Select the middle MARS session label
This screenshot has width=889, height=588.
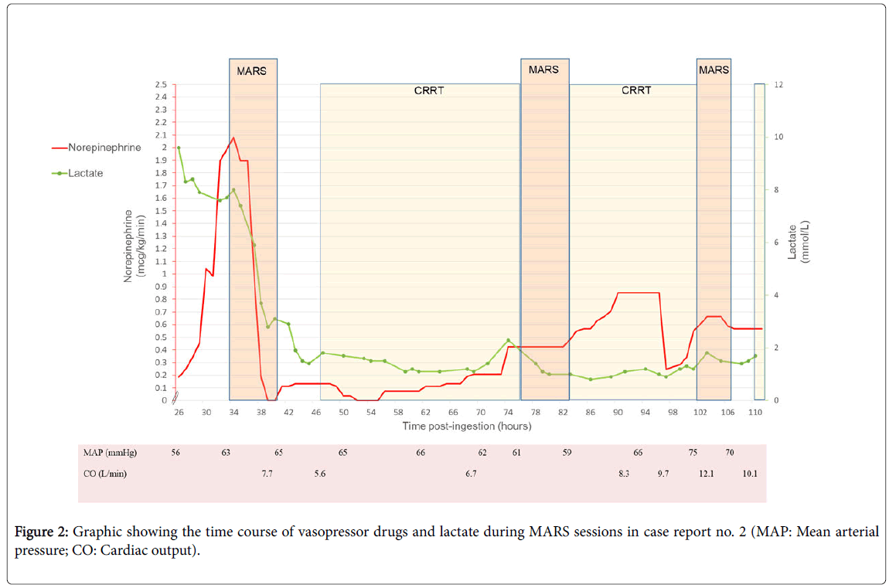[543, 70]
